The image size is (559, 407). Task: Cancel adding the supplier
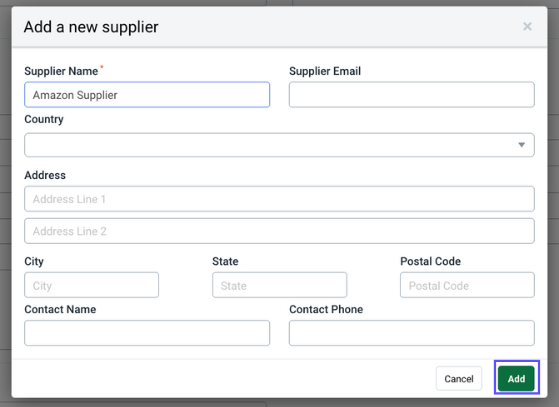[x=459, y=378]
